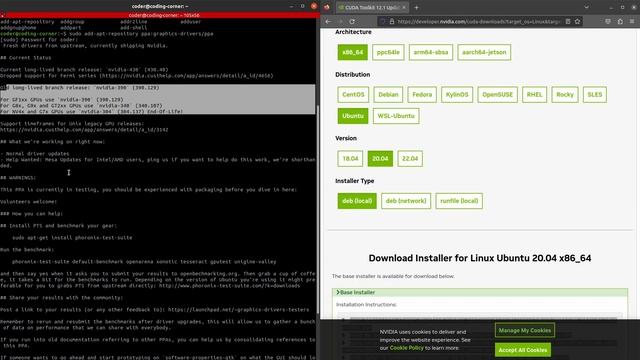640x360 pixels.
Task: Choose OpenSUSE distribution
Action: [497, 95]
